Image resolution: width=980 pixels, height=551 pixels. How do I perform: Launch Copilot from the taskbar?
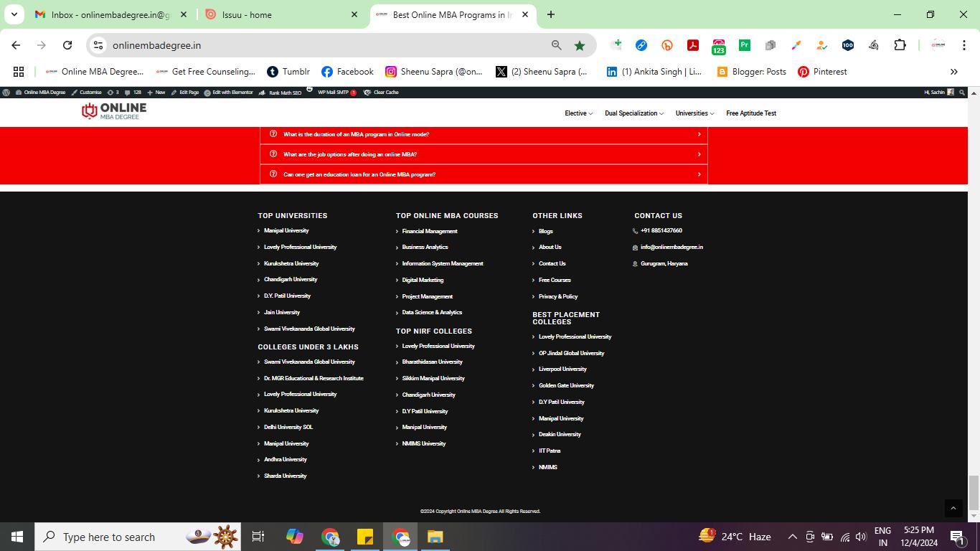point(295,537)
